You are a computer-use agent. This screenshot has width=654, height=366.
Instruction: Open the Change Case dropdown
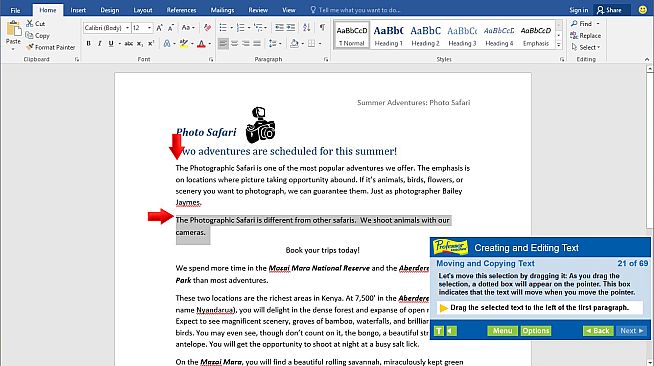(x=188, y=28)
